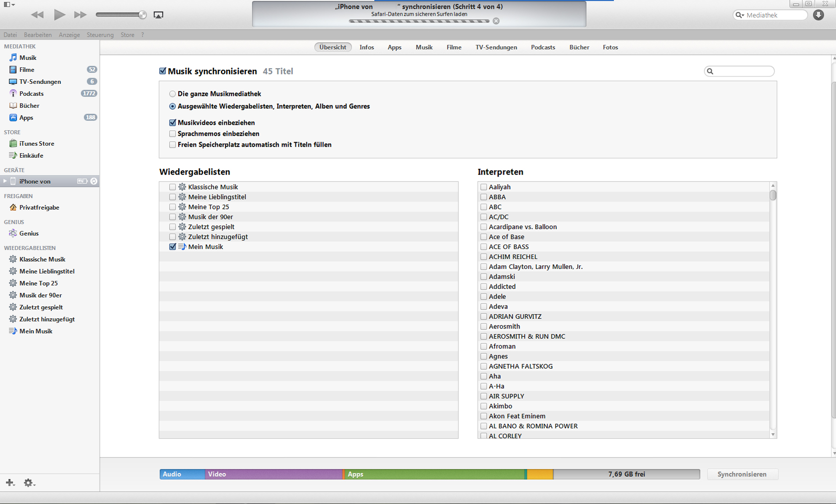Screen dimensions: 836x504
Task: Switch to the TV-Sendungen tab
Action: coord(496,47)
